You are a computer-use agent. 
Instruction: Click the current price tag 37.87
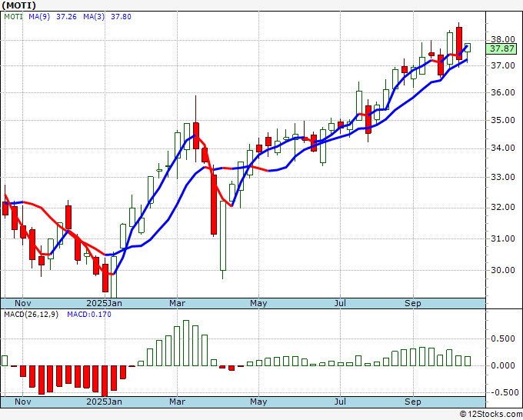click(502, 48)
